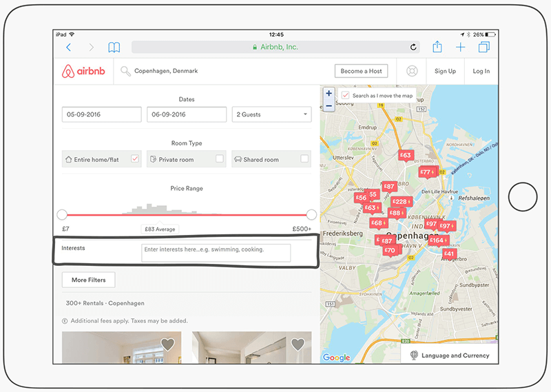Tap the Safari address bar Airbnb, Inc.
Screen dimensions: 551x392
pyautogui.click(x=275, y=47)
